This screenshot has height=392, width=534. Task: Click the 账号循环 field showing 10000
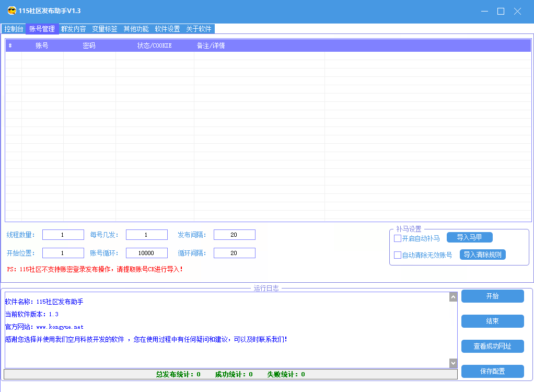coord(147,253)
